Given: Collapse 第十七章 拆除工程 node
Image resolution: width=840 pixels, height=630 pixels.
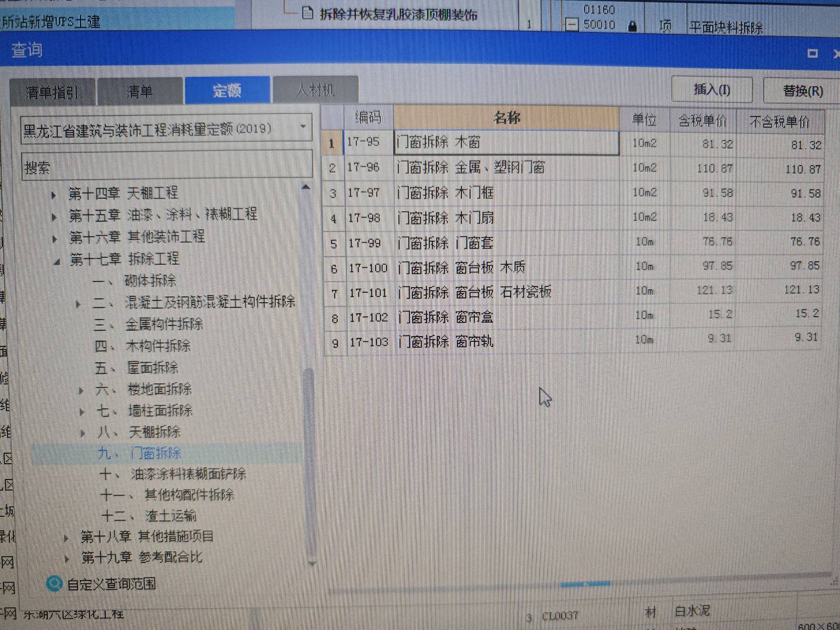Looking at the screenshot, I should click(57, 262).
